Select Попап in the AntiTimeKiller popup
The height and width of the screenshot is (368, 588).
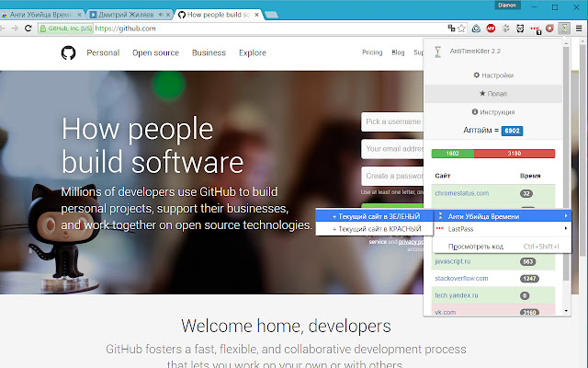coord(493,94)
